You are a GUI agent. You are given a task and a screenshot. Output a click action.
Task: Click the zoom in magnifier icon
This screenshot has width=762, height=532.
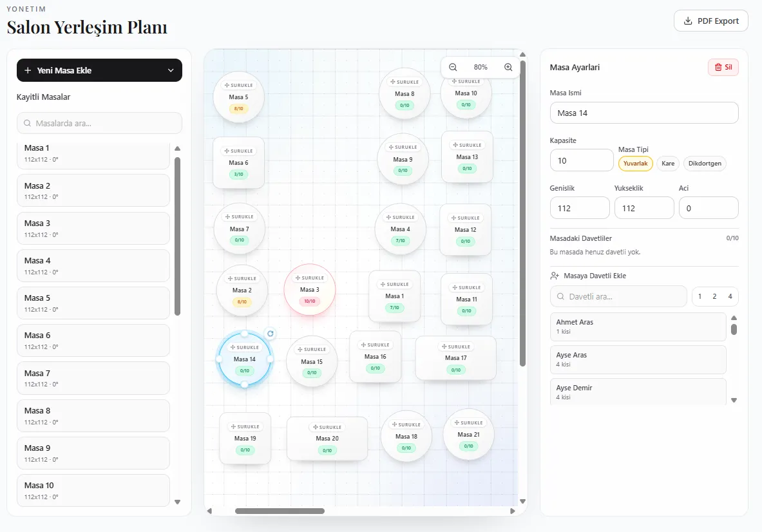pyautogui.click(x=508, y=67)
